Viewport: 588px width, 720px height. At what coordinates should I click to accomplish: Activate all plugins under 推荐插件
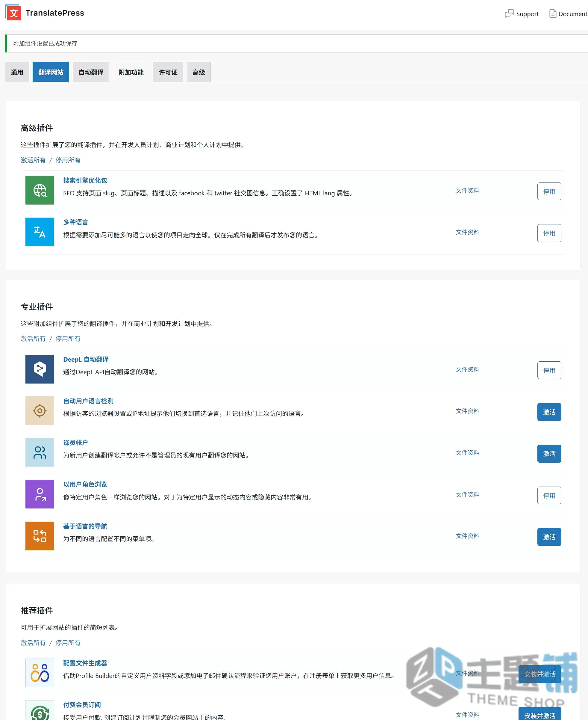coord(33,643)
